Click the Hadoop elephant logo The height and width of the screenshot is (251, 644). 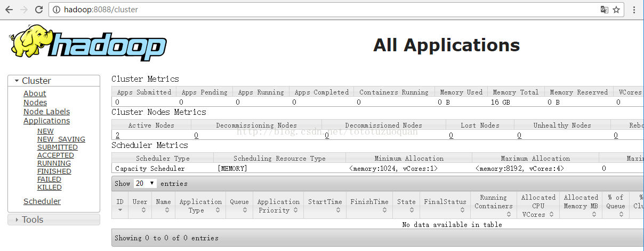[x=87, y=43]
